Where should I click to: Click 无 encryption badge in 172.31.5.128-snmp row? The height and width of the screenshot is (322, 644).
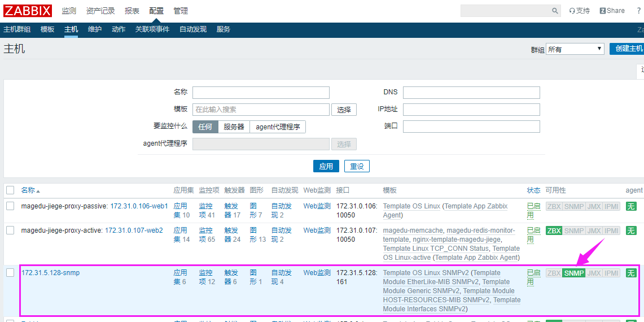click(x=631, y=273)
